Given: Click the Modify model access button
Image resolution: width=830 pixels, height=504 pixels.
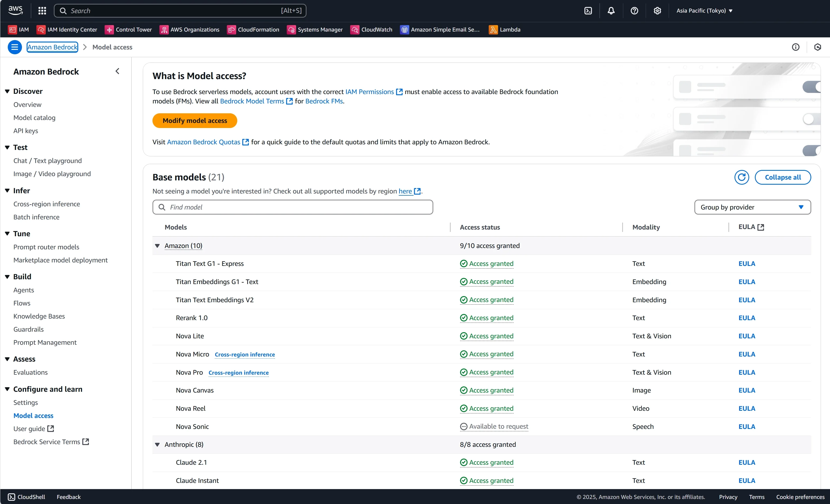Looking at the screenshot, I should 195,121.
